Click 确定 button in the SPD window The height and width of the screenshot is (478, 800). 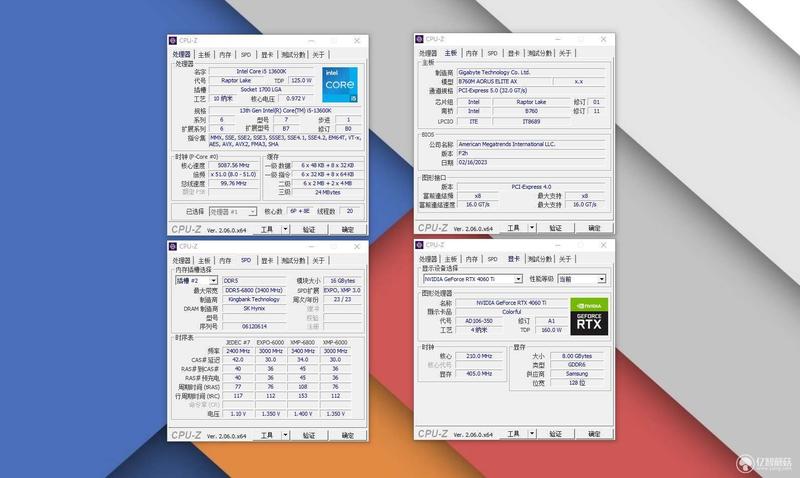tap(347, 435)
